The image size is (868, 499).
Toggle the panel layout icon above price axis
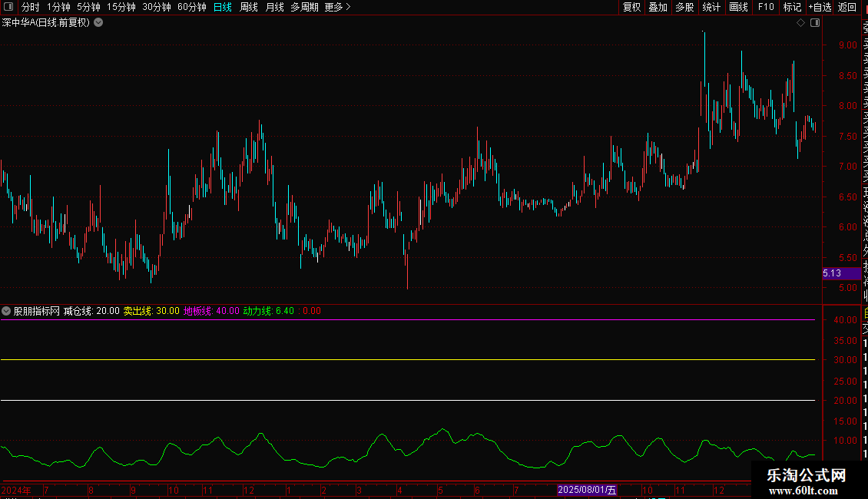(x=815, y=23)
